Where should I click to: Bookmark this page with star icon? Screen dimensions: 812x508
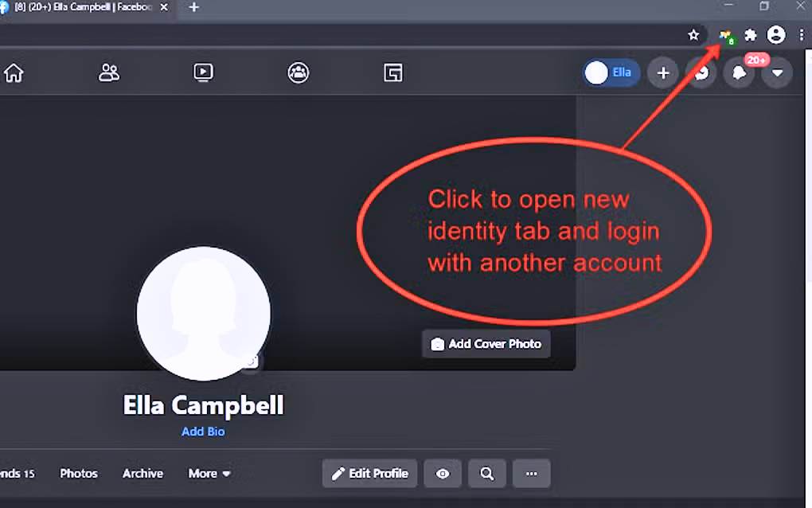(x=693, y=35)
